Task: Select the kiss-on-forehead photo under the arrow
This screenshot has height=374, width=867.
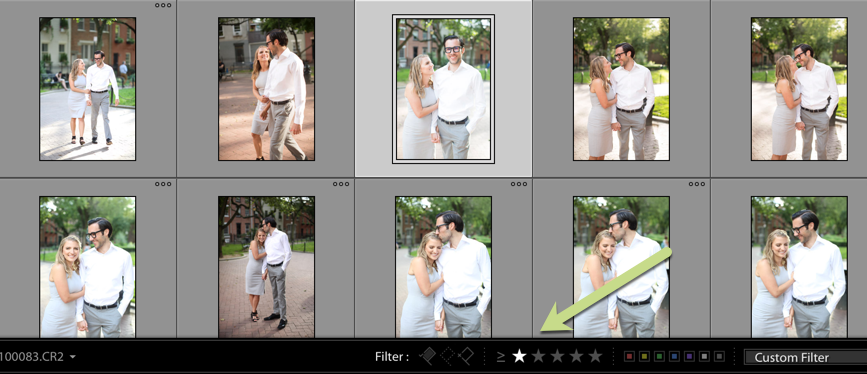Action: [621, 267]
